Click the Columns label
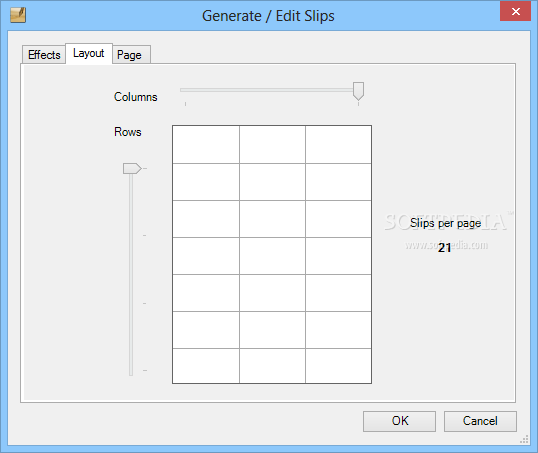The image size is (538, 453). (136, 97)
